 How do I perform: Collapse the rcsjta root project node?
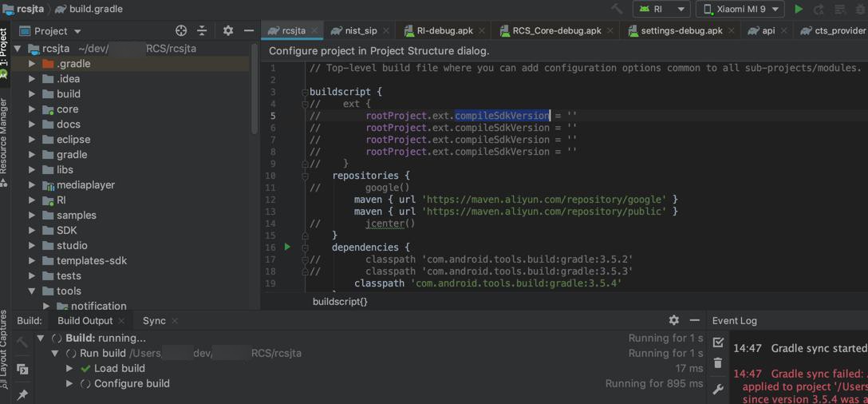[18, 49]
